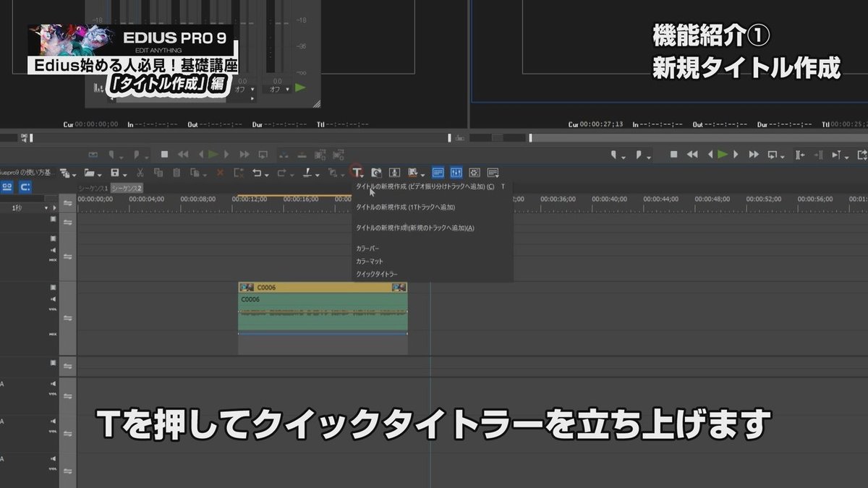Toggle VOL button on second A audio track

coord(53,432)
